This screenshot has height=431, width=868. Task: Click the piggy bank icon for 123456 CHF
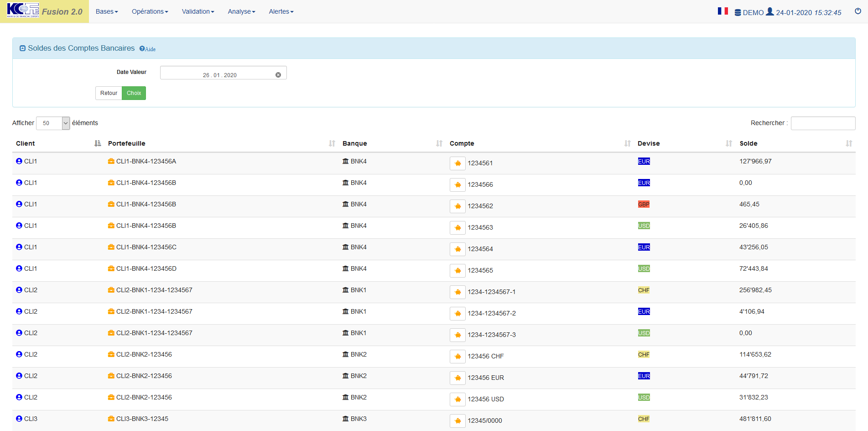pos(457,357)
